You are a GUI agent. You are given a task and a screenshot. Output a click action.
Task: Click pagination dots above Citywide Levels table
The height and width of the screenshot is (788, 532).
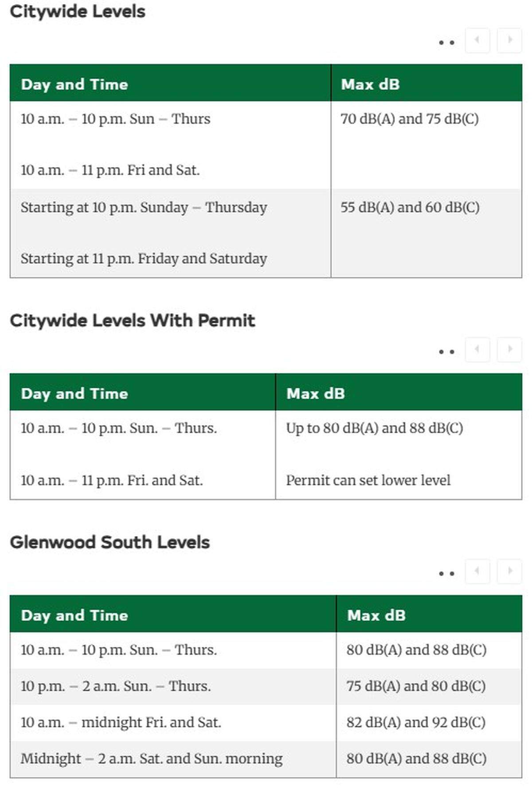pos(446,43)
